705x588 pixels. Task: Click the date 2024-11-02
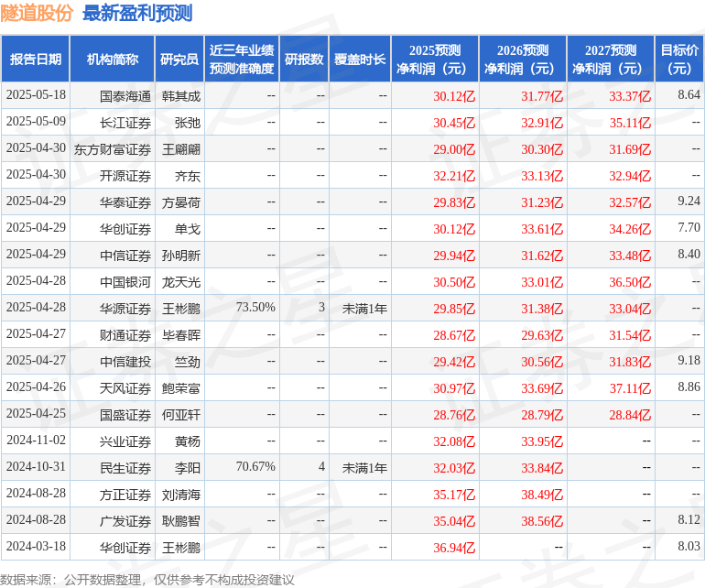click(36, 440)
